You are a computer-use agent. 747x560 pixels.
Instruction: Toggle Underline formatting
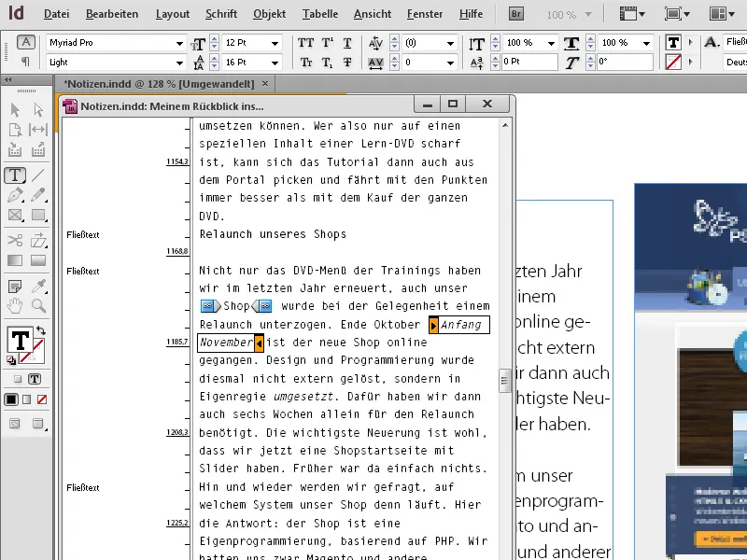pos(347,43)
